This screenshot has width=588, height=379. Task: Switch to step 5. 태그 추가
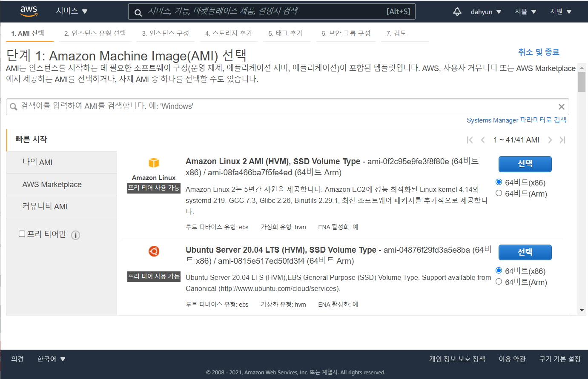click(x=285, y=33)
